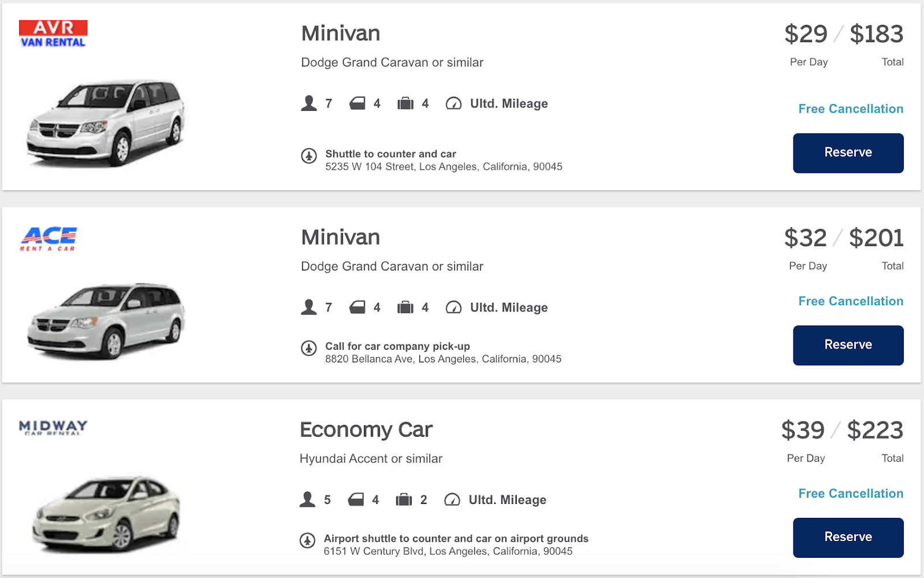This screenshot has width=924, height=578.
Task: Click the AVR Van Rental logo
Action: click(x=53, y=34)
